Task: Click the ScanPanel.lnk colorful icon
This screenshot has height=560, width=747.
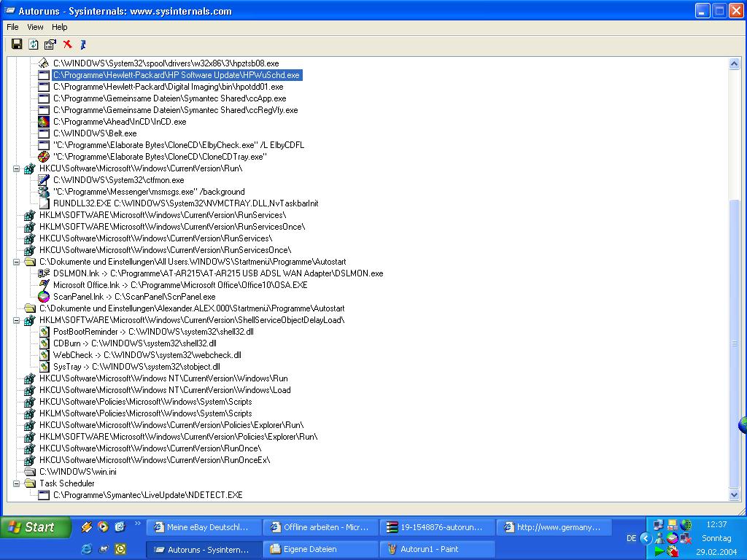Action: click(44, 297)
